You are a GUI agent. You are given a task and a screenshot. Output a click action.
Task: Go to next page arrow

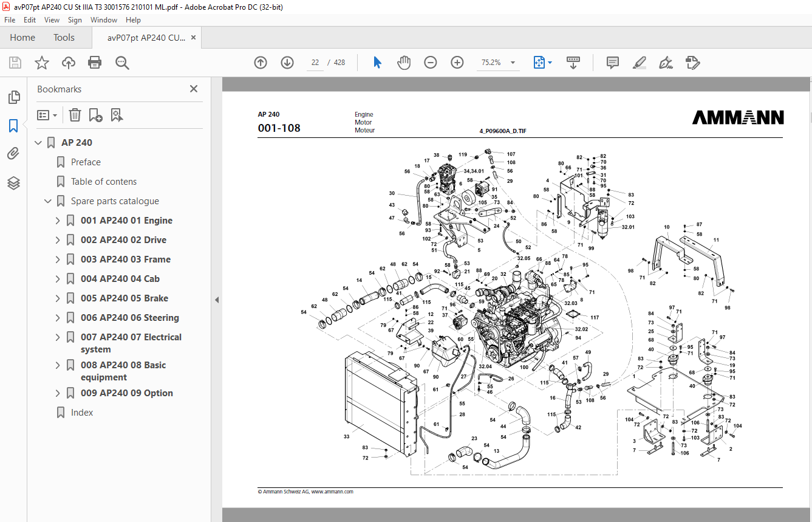click(287, 63)
